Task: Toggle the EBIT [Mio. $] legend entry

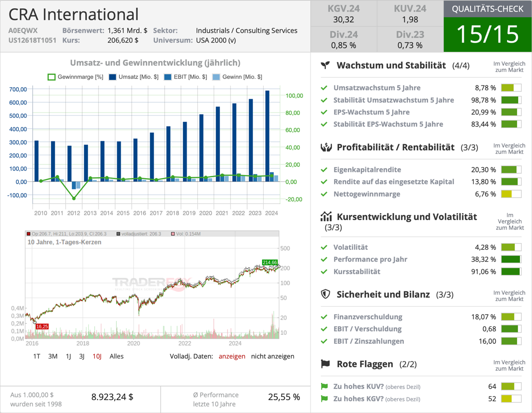Action: (x=185, y=77)
